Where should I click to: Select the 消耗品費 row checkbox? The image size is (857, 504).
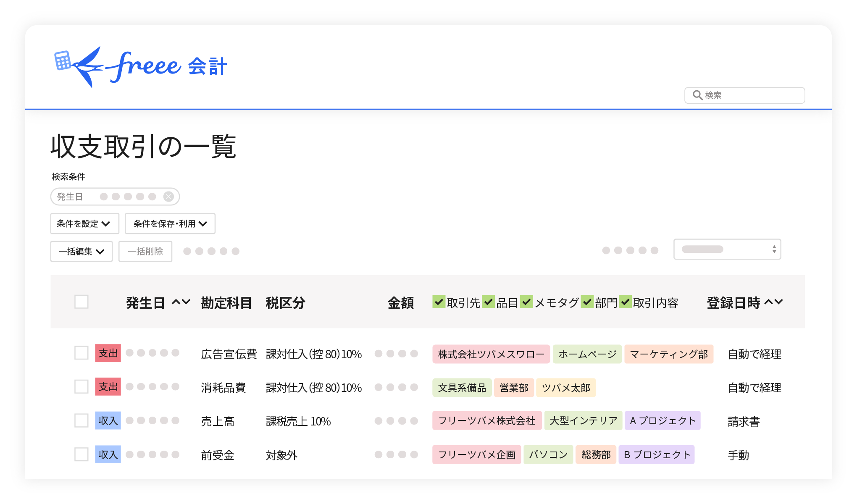(x=81, y=386)
